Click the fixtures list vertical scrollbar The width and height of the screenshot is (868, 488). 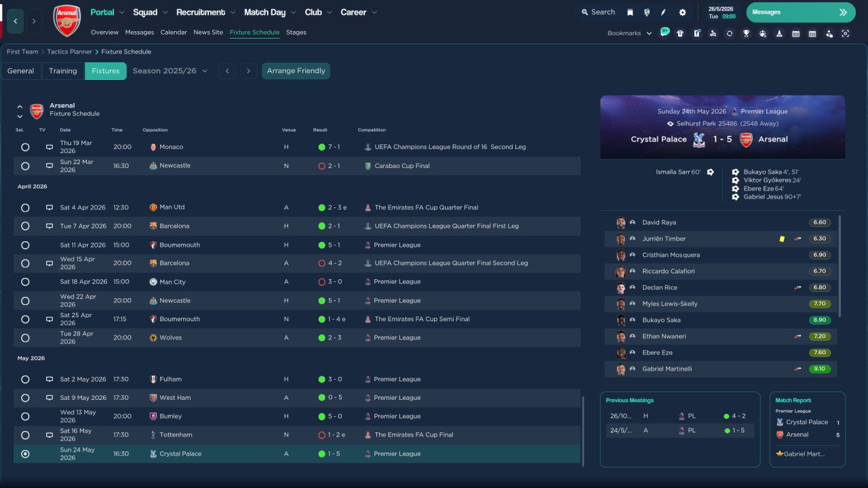tap(583, 430)
